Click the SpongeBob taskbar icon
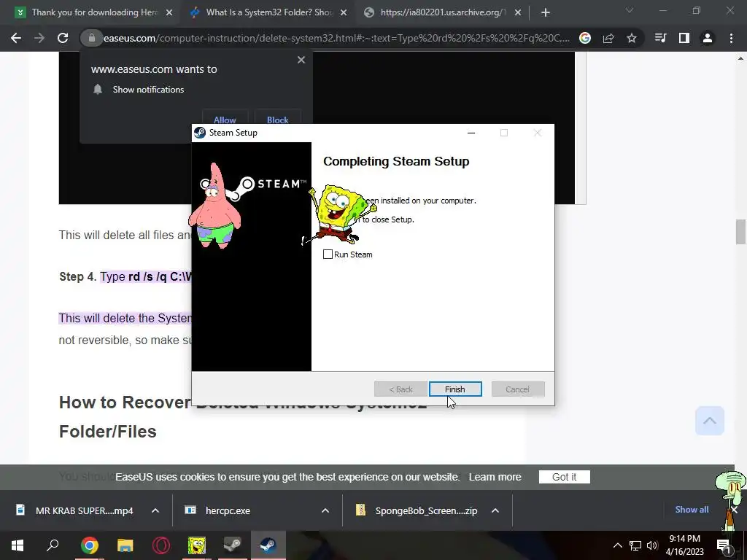 point(196,545)
